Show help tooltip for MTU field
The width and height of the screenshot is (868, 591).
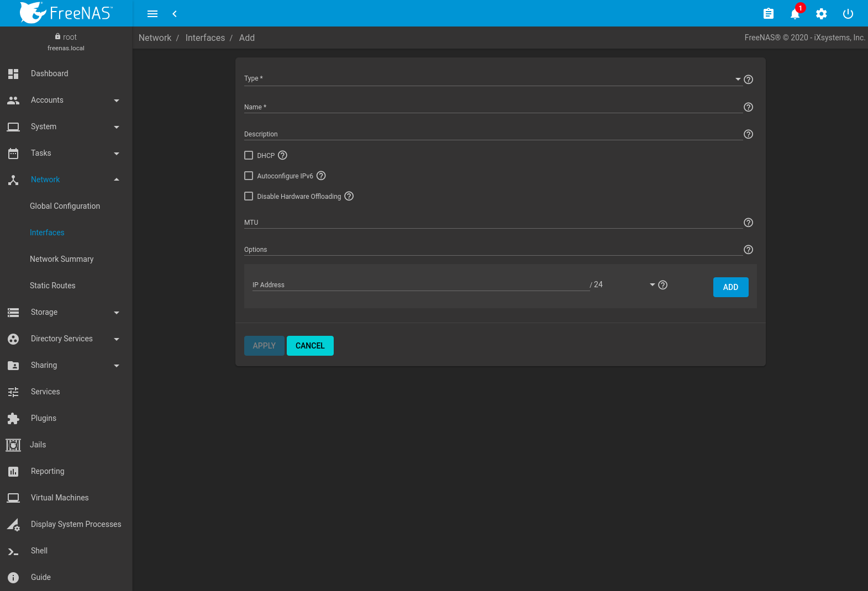pyautogui.click(x=748, y=223)
